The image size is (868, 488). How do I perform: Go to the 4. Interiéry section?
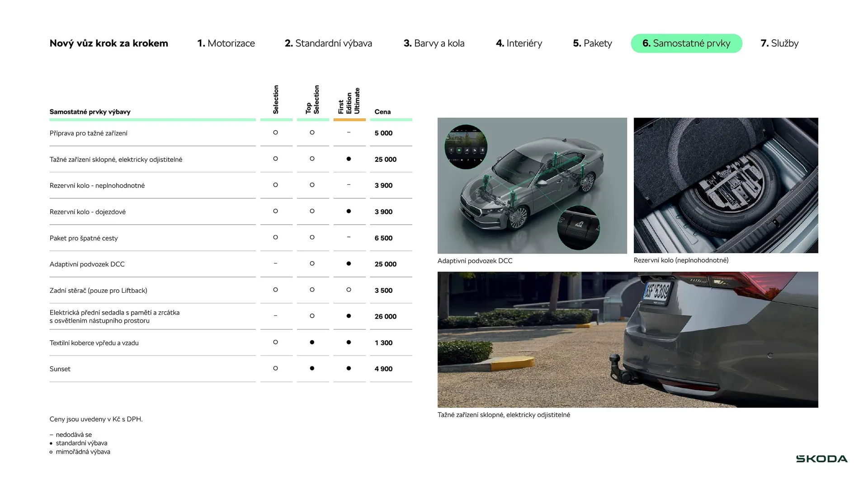click(519, 43)
